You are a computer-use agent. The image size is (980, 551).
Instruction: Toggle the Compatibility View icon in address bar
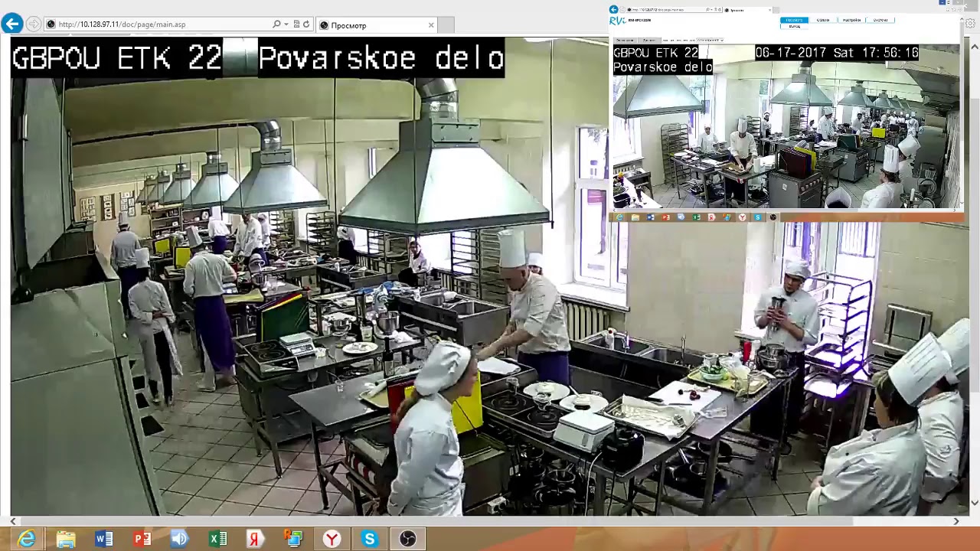click(x=296, y=24)
